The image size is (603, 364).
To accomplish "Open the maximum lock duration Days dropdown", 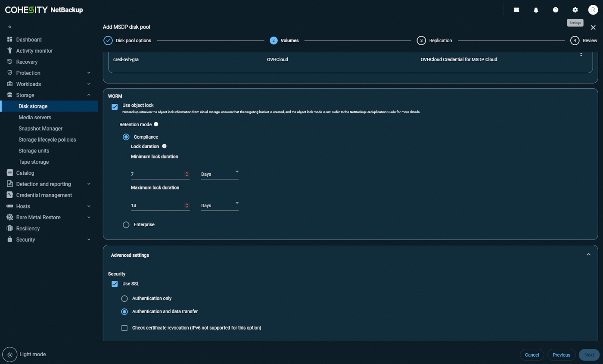I will [220, 205].
